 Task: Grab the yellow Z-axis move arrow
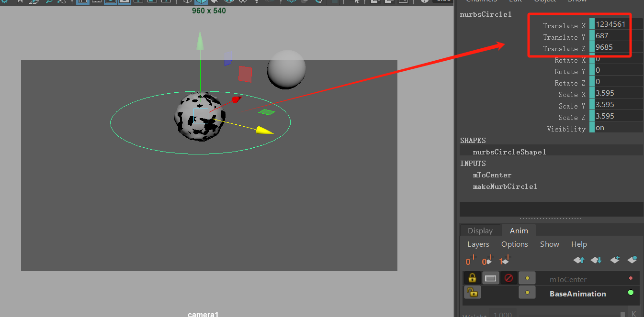pos(264,130)
